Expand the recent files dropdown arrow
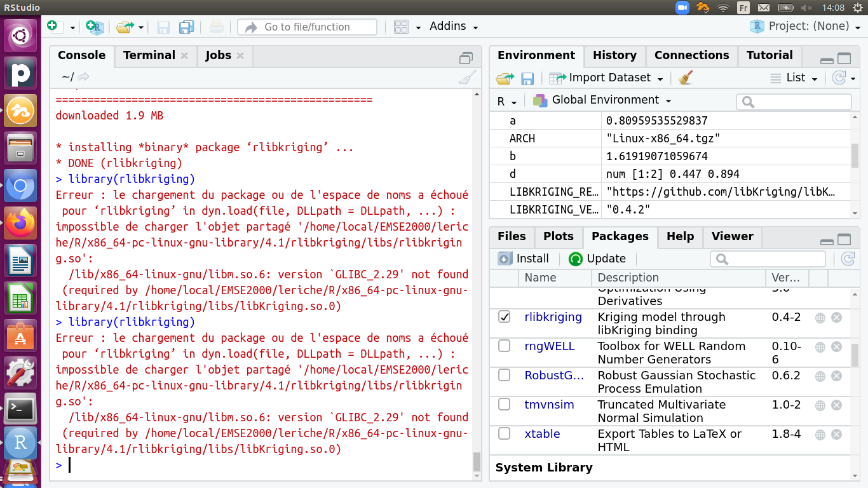868x488 pixels. (x=141, y=27)
